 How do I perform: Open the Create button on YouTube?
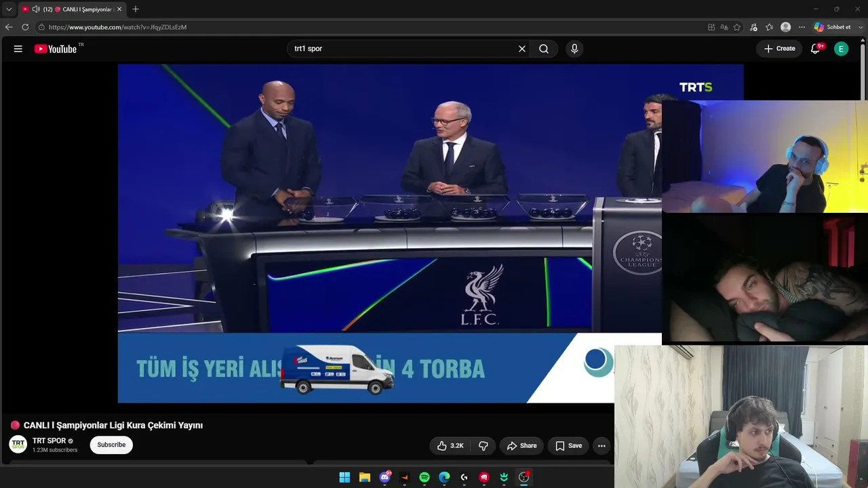pos(779,49)
